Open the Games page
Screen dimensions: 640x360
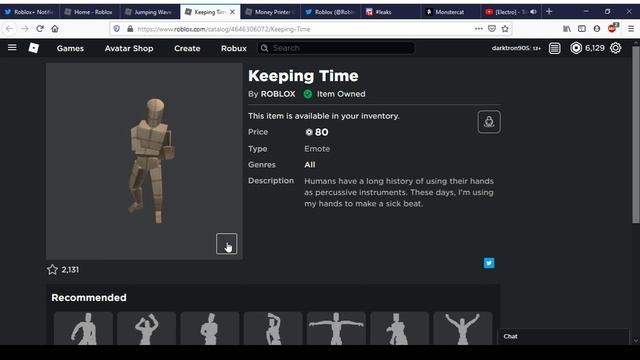coord(70,48)
